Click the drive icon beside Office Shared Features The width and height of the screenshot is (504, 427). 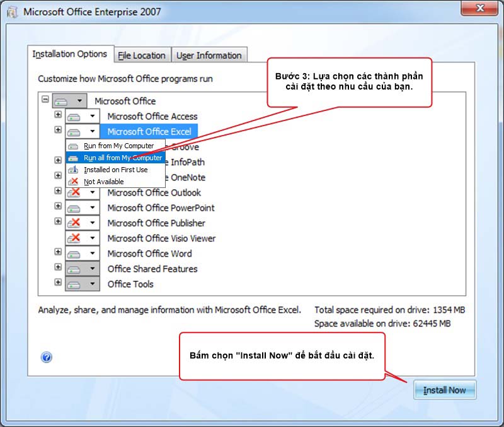click(x=74, y=269)
